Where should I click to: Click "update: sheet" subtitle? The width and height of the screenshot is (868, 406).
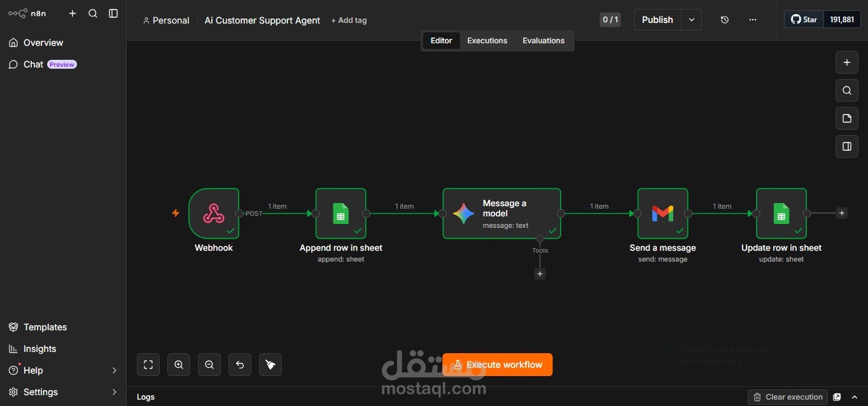[x=781, y=259]
